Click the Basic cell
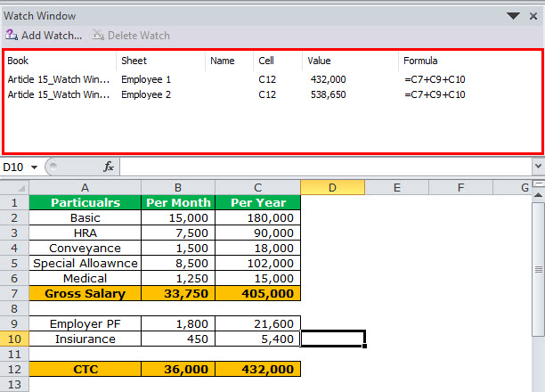This screenshot has width=545, height=392. click(x=85, y=217)
